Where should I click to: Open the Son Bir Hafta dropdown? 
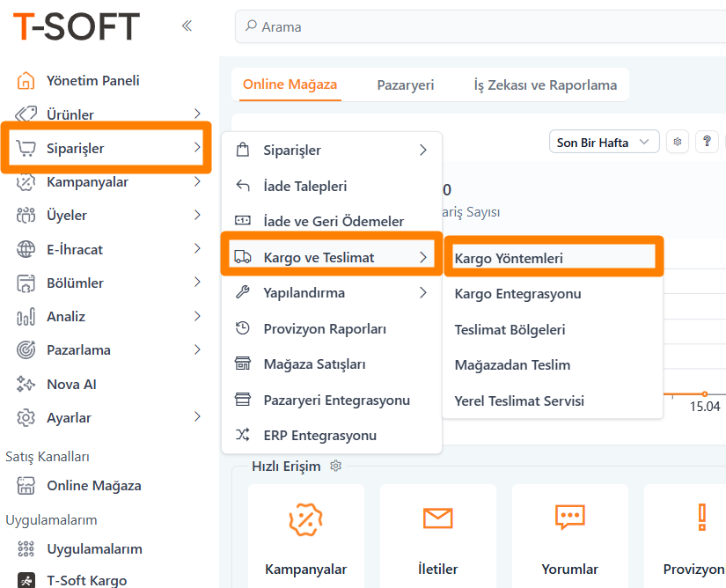pyautogui.click(x=605, y=143)
